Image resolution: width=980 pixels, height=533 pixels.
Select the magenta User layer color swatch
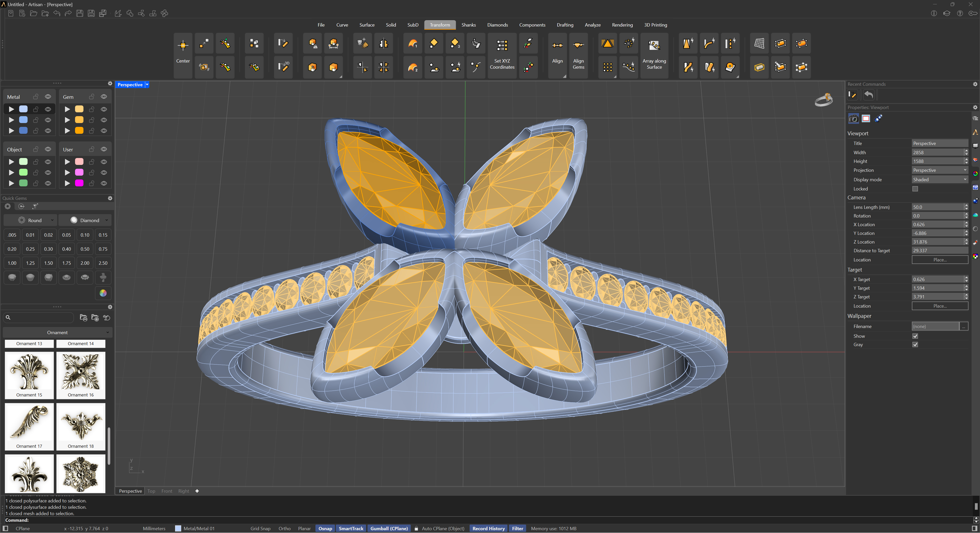pos(79,183)
